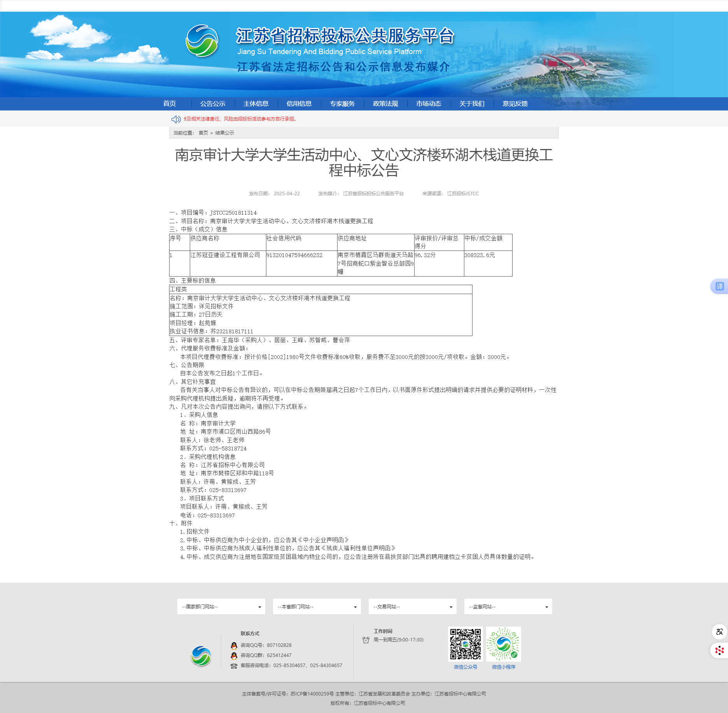Click the QQ penguin icon beside 咨询QQ号
This screenshot has width=728, height=713.
click(x=234, y=645)
